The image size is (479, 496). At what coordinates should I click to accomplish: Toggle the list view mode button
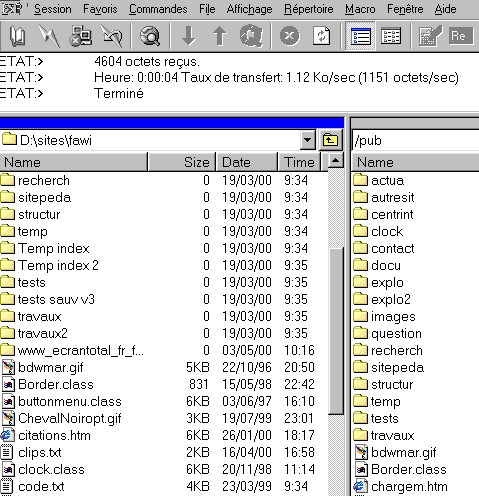[x=360, y=36]
